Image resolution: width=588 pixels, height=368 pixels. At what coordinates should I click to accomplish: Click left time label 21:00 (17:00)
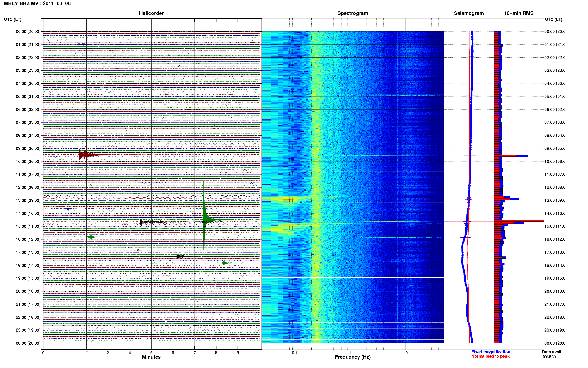(x=28, y=304)
